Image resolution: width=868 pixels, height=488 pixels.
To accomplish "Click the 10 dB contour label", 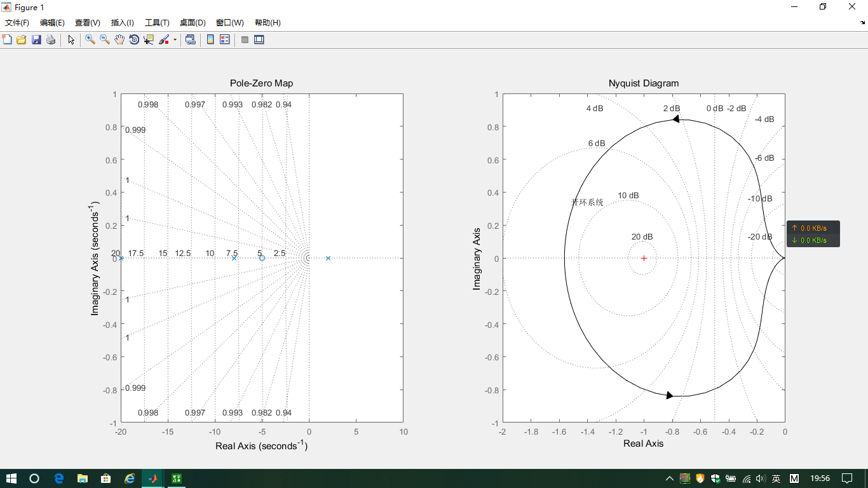I will (x=628, y=195).
